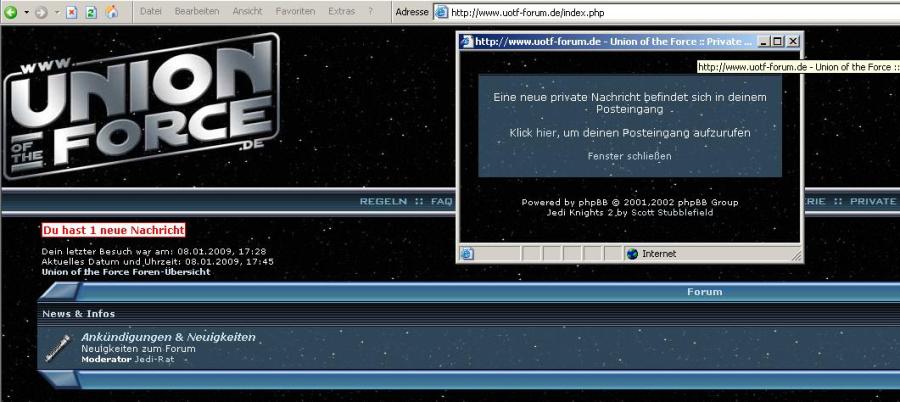The width and height of the screenshot is (900, 402).
Task: Open the Ankündigungen & Neuigkeiten forum
Action: pos(168,337)
